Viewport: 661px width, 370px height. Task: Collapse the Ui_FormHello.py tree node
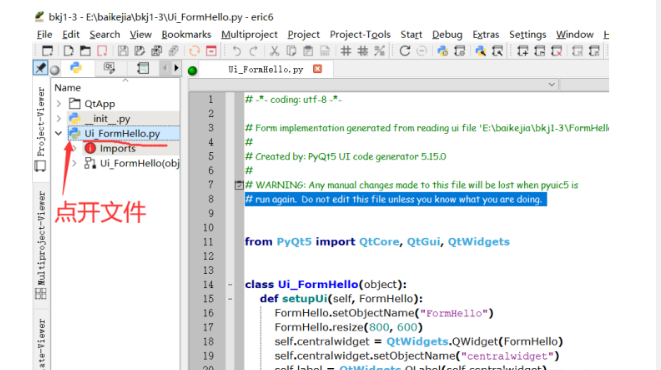tap(59, 133)
